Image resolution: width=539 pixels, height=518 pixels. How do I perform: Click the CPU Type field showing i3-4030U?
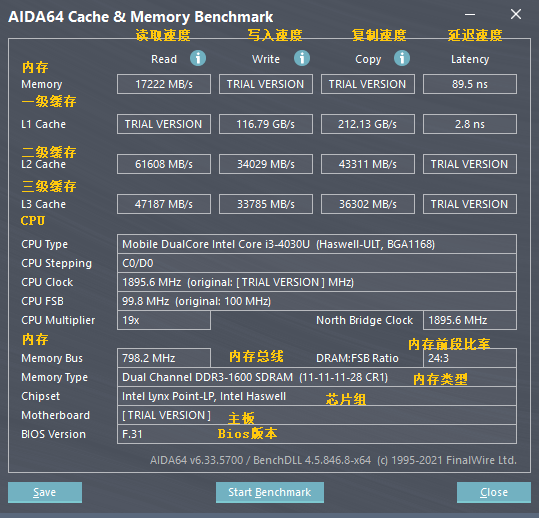[x=317, y=244]
